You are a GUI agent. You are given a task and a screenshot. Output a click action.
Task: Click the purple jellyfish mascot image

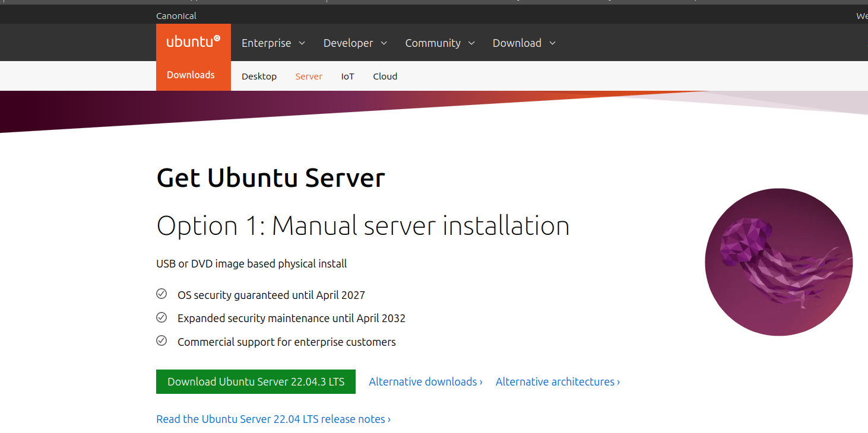tap(779, 262)
